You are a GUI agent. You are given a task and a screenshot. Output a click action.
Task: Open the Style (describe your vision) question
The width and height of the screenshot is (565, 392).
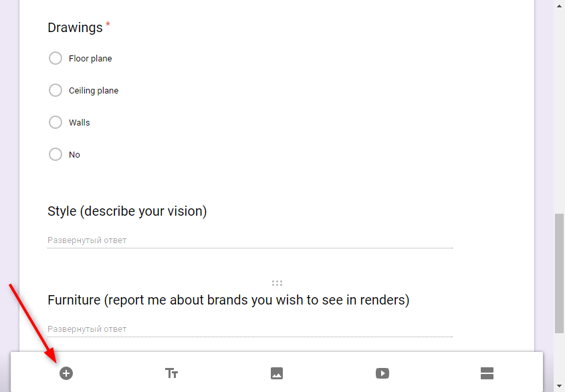127,211
